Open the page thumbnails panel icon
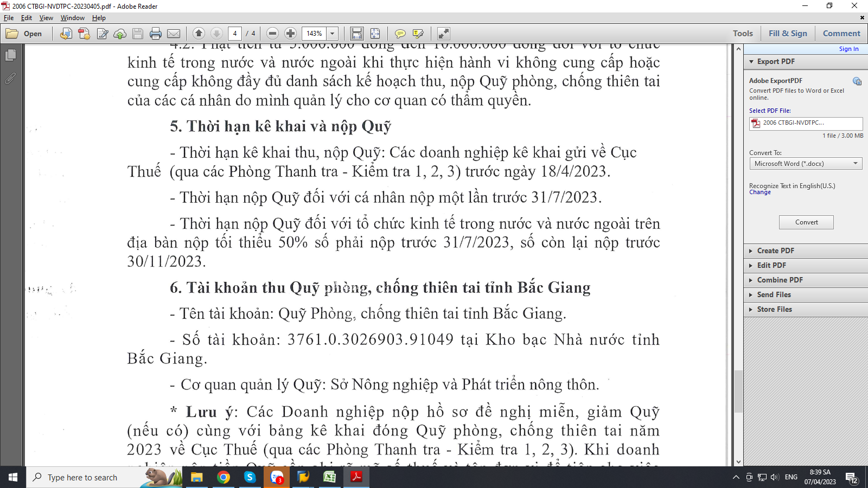This screenshot has height=488, width=868. (x=10, y=55)
